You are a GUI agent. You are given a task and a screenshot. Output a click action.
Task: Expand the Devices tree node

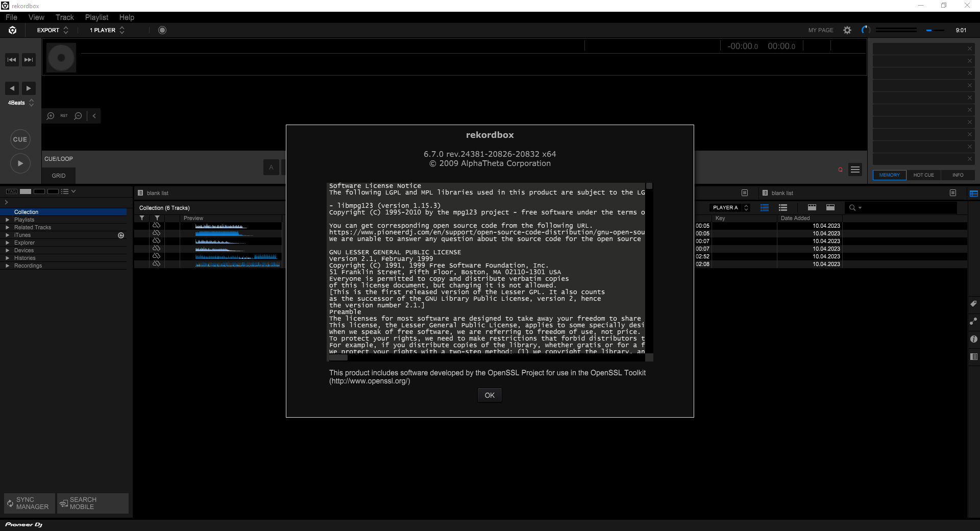pyautogui.click(x=7, y=250)
